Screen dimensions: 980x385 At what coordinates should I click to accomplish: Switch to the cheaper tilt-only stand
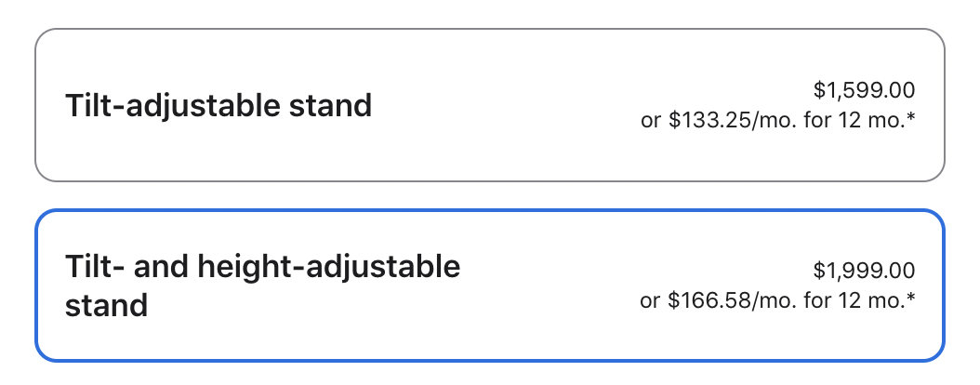click(490, 105)
